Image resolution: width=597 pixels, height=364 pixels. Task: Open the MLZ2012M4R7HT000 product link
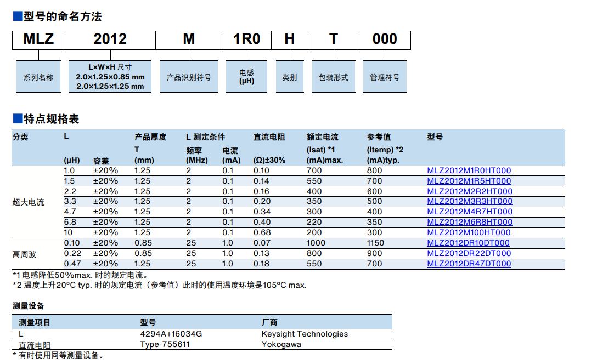[470, 212]
